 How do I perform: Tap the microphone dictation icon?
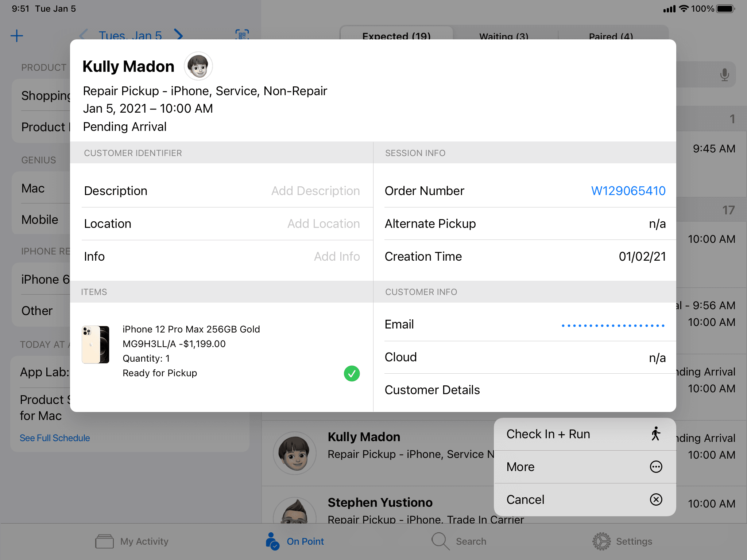point(724,75)
